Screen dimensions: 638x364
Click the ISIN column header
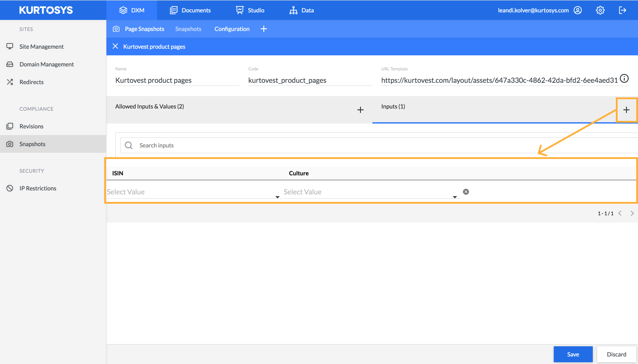[117, 173]
